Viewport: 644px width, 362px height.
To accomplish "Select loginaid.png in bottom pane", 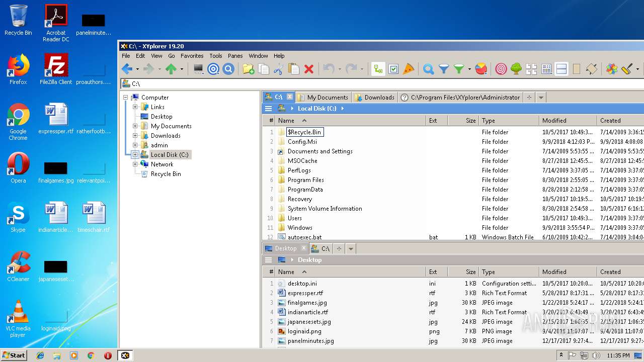I will [304, 331].
